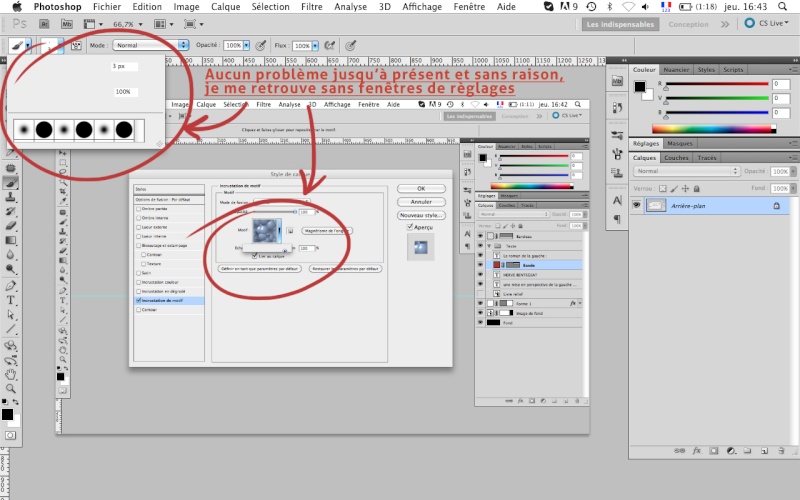
Task: Open the Couleur panel options menu
Action: pyautogui.click(x=793, y=69)
